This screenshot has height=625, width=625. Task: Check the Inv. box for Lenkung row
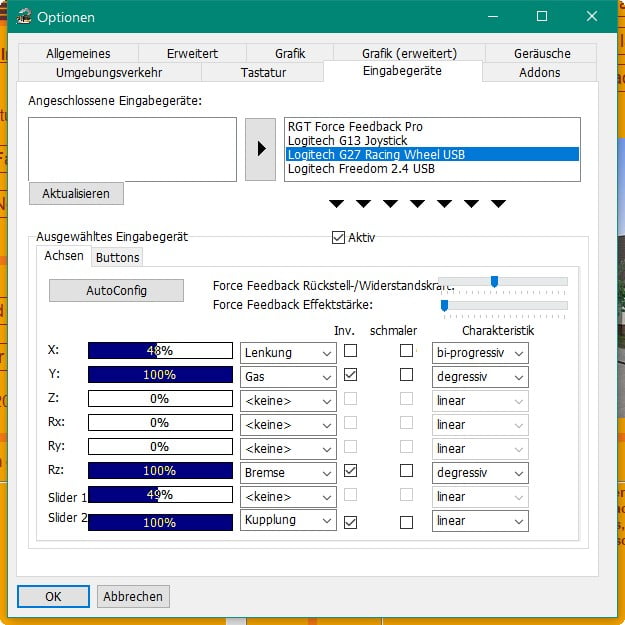click(350, 351)
